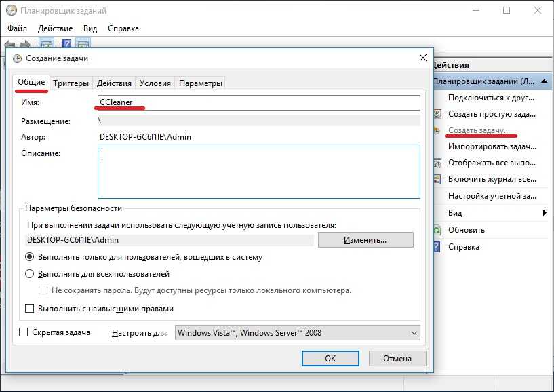Open the 'Действие' menu in menu bar
The height and width of the screenshot is (392, 554).
tap(55, 28)
